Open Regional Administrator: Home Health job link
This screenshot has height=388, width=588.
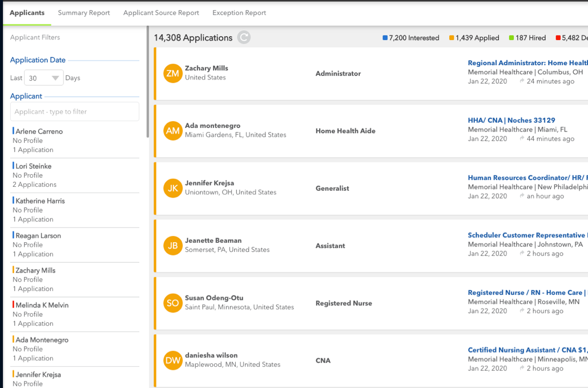(x=527, y=63)
